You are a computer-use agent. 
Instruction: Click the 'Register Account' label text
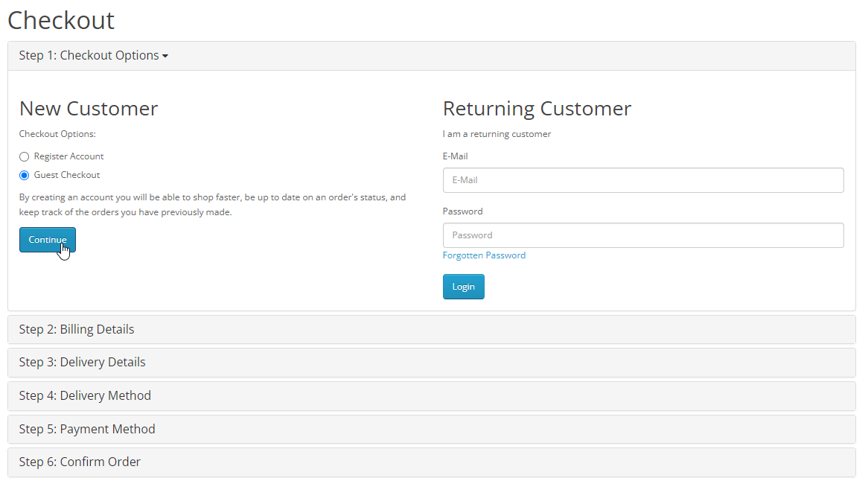click(x=68, y=156)
